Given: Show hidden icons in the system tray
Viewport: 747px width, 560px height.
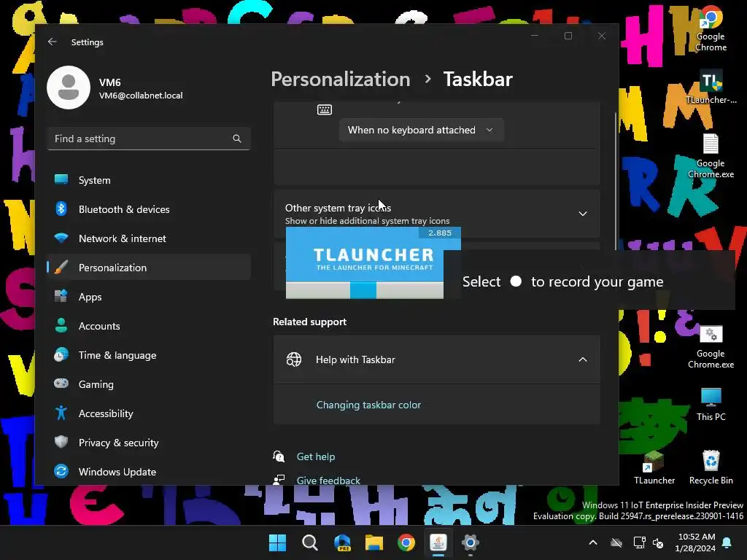Looking at the screenshot, I should click(593, 542).
